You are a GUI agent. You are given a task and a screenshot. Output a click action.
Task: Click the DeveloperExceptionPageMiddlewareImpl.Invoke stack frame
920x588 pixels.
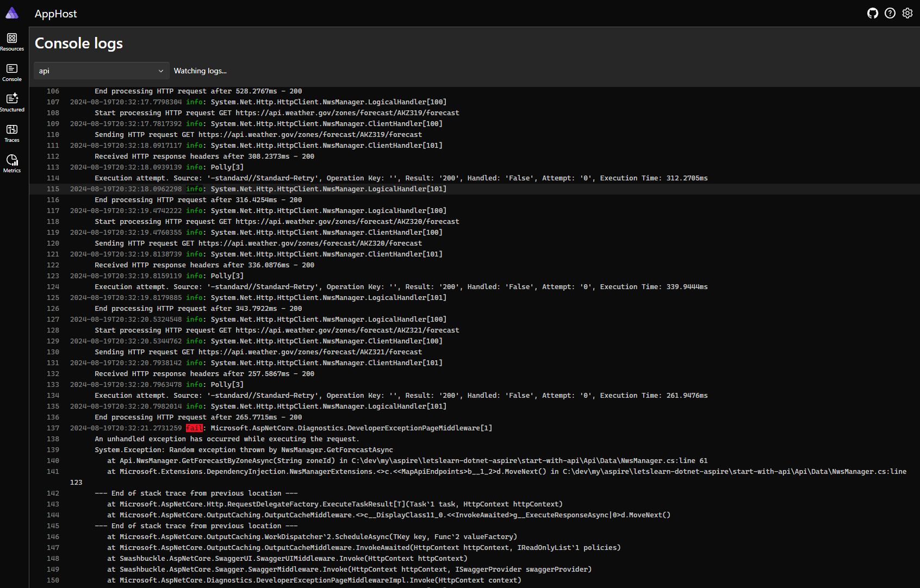click(x=314, y=580)
